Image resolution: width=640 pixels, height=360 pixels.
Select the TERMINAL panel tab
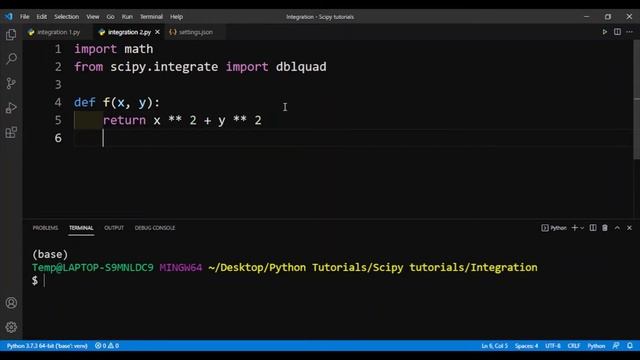click(81, 228)
